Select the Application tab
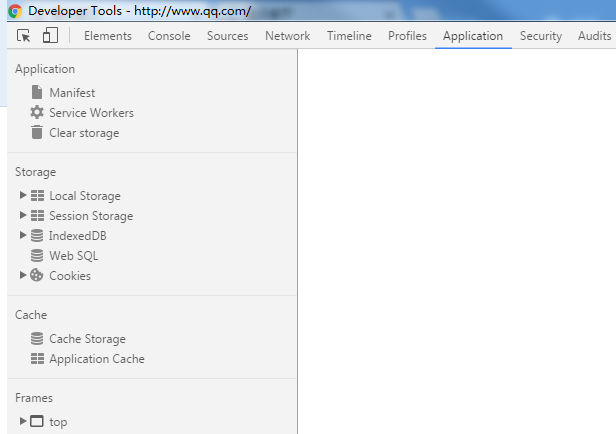The width and height of the screenshot is (616, 434). coord(473,36)
